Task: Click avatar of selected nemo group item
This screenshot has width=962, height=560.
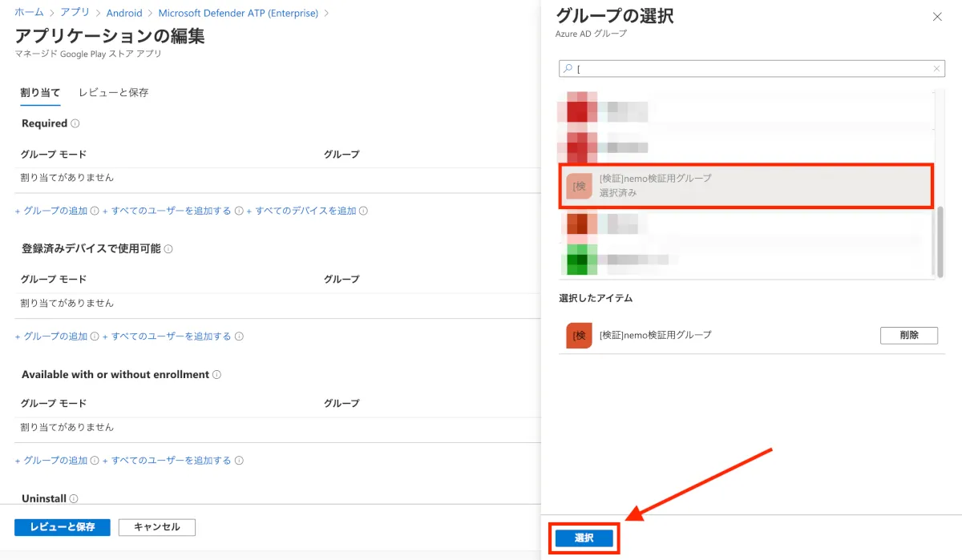Action: (x=579, y=335)
